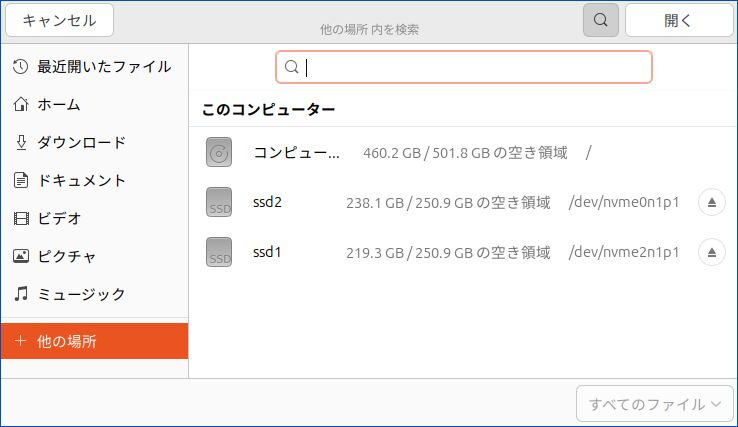Unmount ssd1 using its eject button

(711, 251)
